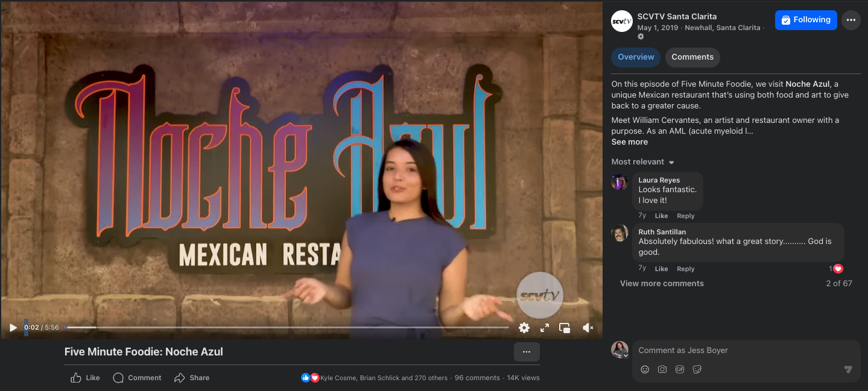The image size is (868, 391).
Task: Click the 2 of 67 comment counter
Action: pyautogui.click(x=839, y=284)
